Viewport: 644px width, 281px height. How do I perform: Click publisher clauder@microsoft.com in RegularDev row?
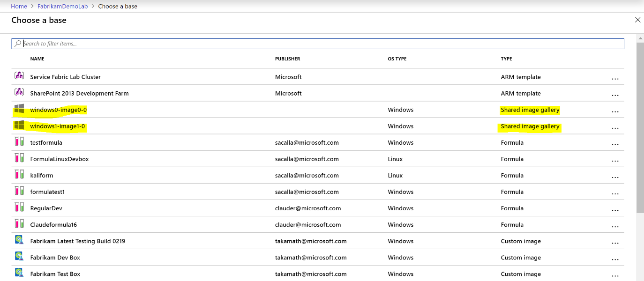pos(308,208)
